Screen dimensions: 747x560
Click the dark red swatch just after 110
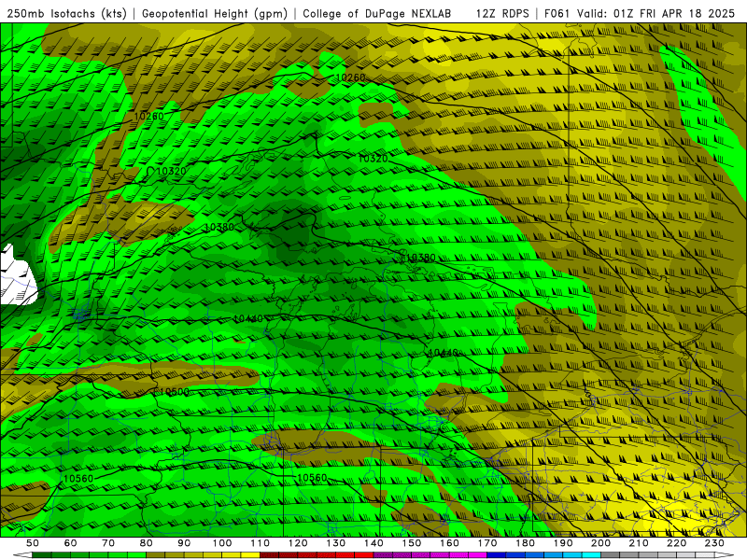click(270, 555)
